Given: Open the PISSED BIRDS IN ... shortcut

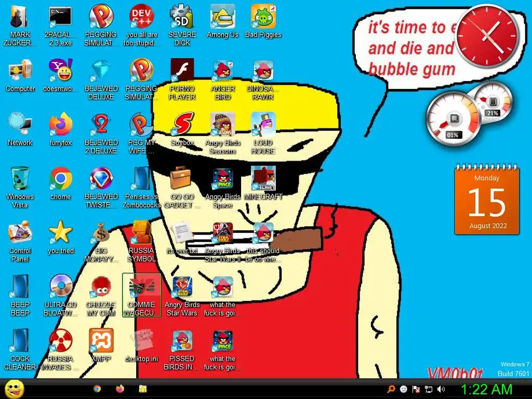Looking at the screenshot, I should tap(182, 350).
